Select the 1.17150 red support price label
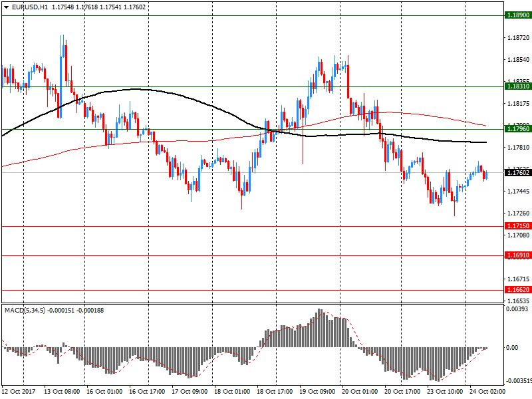 [x=518, y=226]
